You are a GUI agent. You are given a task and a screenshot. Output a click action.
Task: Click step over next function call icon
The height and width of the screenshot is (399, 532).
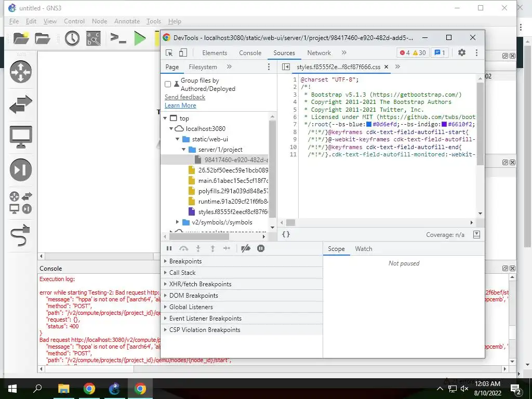[183, 248]
